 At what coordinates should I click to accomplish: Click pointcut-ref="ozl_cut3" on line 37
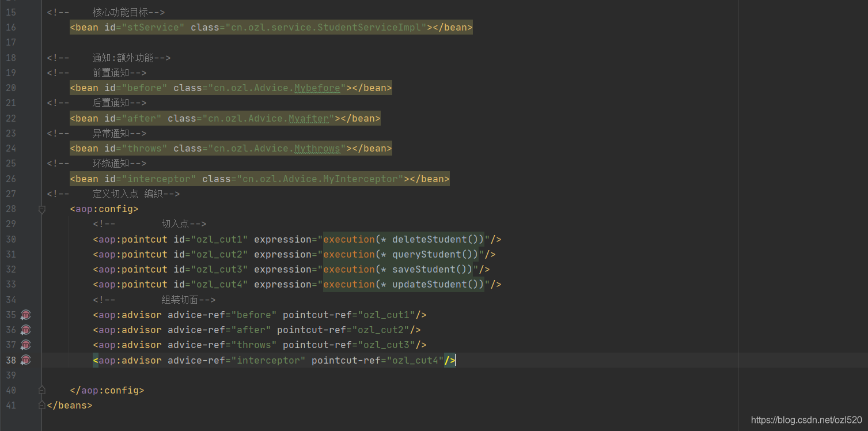click(x=349, y=345)
